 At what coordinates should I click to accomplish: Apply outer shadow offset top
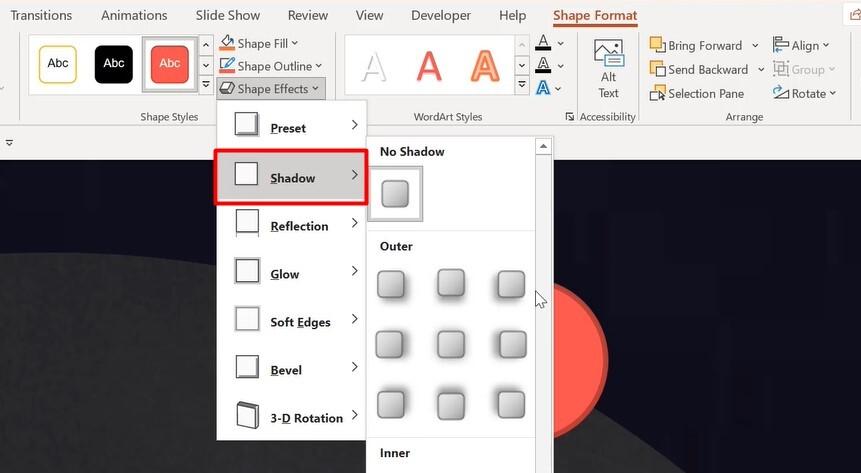pos(451,404)
